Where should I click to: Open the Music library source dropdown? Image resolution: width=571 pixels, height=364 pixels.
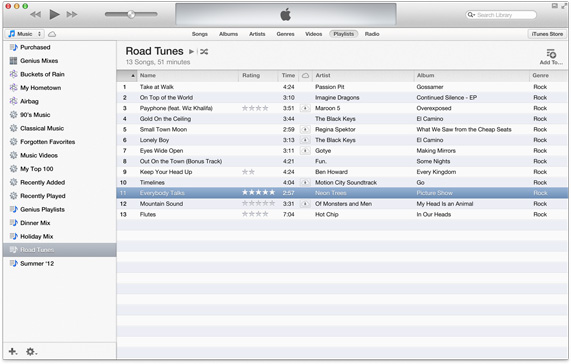(25, 34)
